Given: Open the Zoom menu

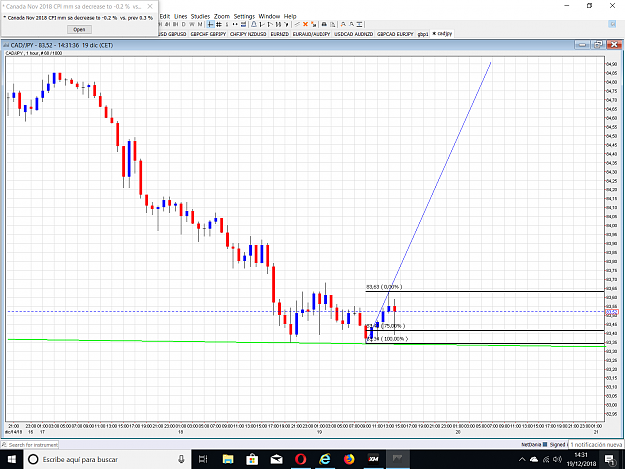Looking at the screenshot, I should pos(222,16).
